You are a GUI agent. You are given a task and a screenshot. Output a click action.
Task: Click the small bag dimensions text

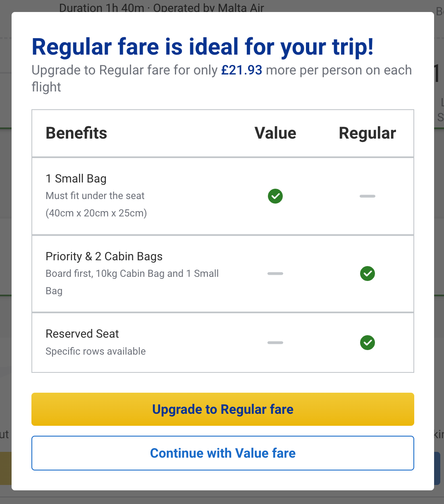tap(96, 214)
